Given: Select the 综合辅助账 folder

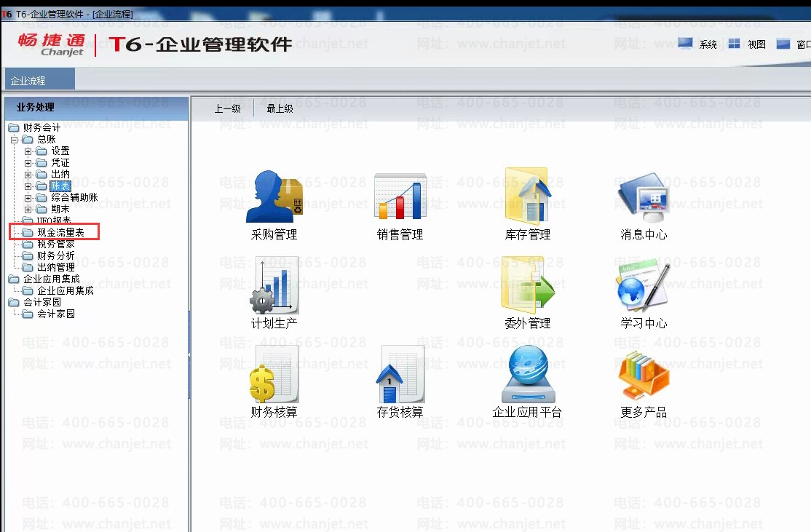Looking at the screenshot, I should [74, 197].
